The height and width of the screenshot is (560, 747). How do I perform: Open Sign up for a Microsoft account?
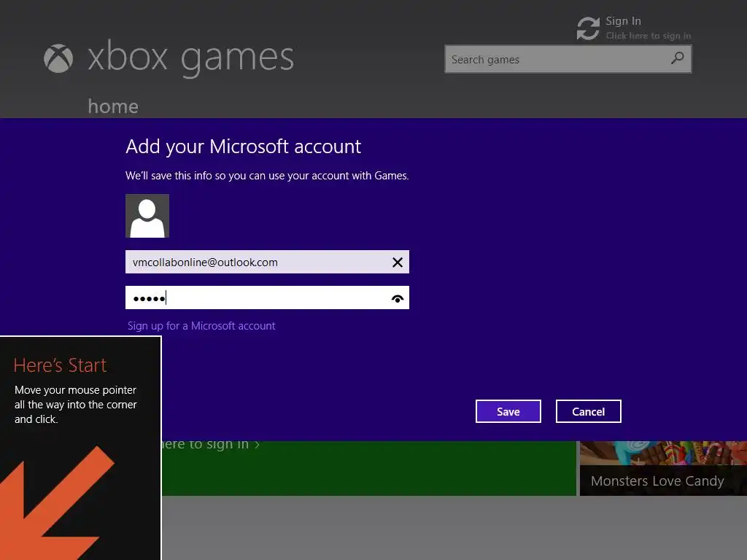pyautogui.click(x=201, y=326)
